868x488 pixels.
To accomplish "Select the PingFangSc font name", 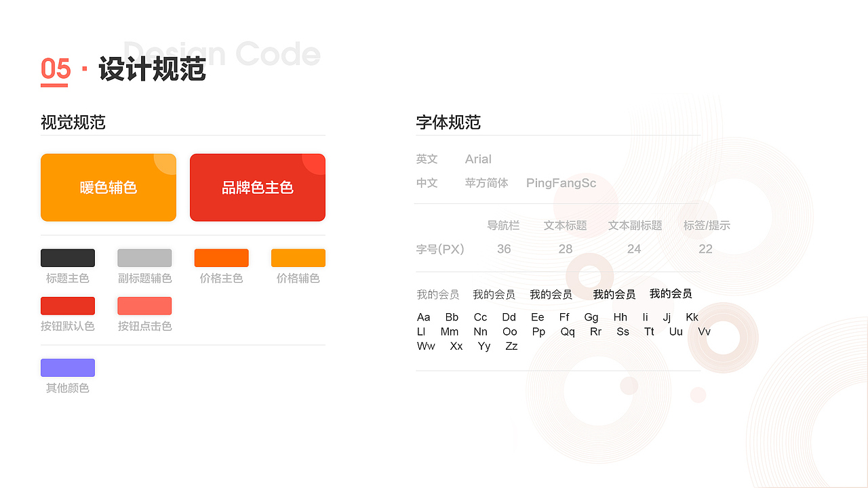I will click(561, 183).
